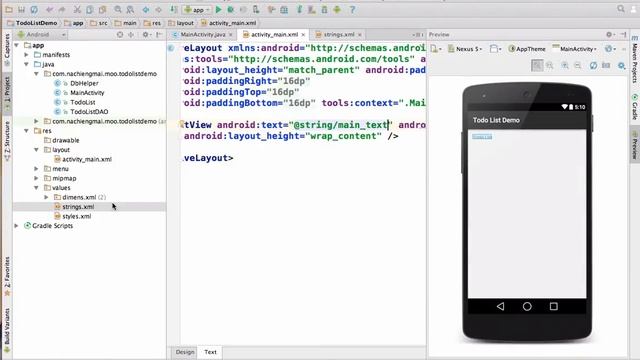Open activity_main.xml in project tree
The height and width of the screenshot is (360, 640).
pyautogui.click(x=87, y=159)
